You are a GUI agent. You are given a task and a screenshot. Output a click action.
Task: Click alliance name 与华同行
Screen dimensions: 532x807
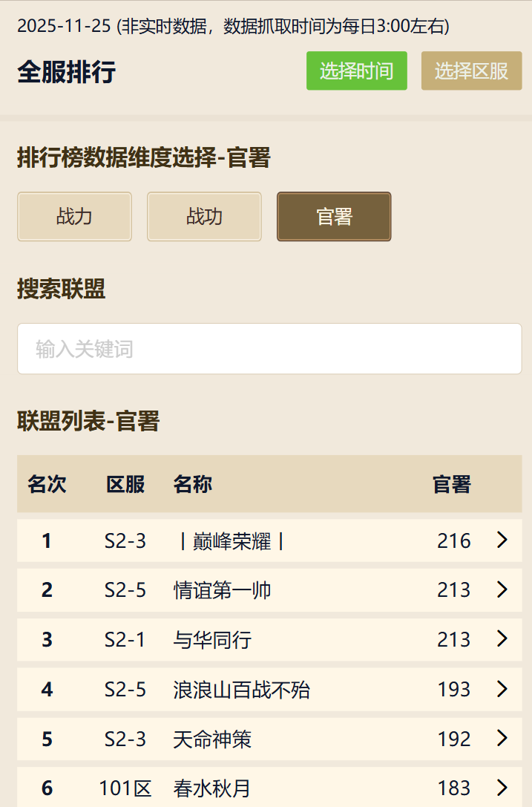[x=212, y=640]
